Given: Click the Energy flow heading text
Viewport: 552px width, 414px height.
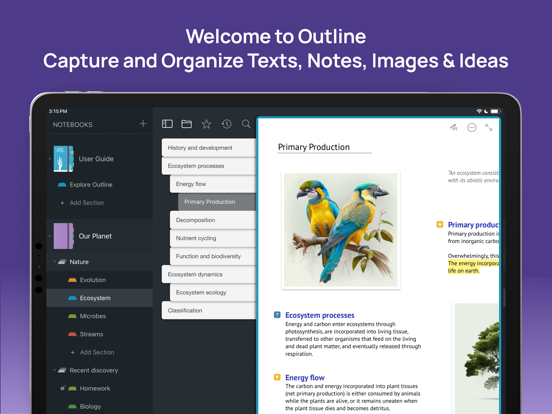Looking at the screenshot, I should click(305, 377).
